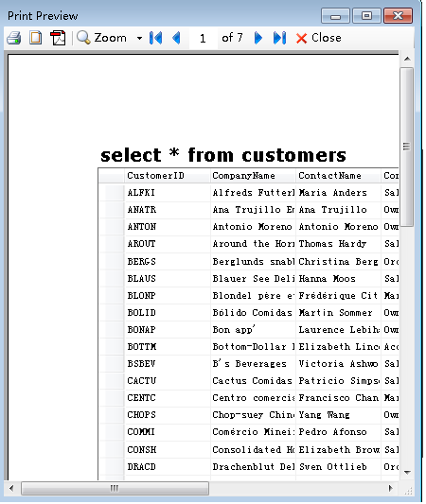Click the ALFKI cell

(168, 193)
